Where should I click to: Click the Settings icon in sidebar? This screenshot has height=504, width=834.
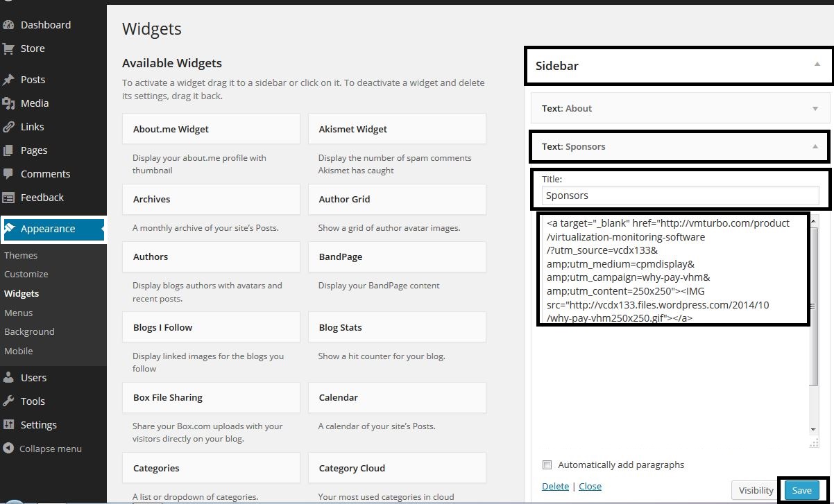[x=8, y=425]
